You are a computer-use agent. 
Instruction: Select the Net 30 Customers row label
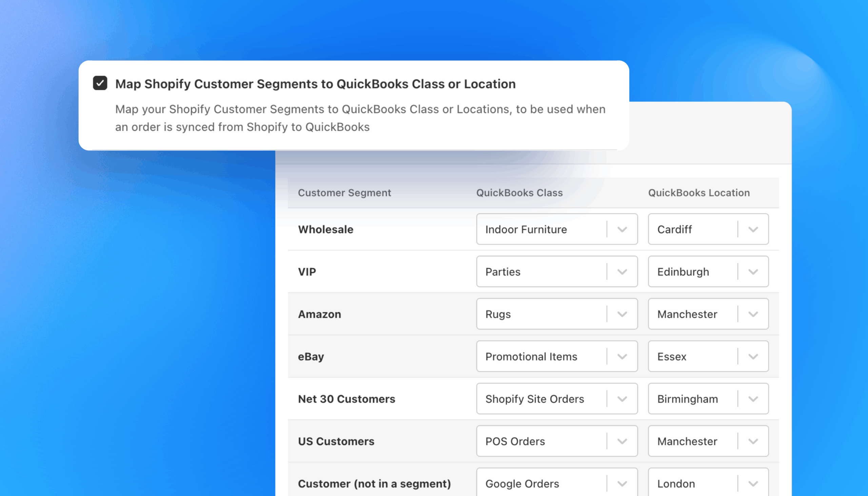click(x=347, y=399)
